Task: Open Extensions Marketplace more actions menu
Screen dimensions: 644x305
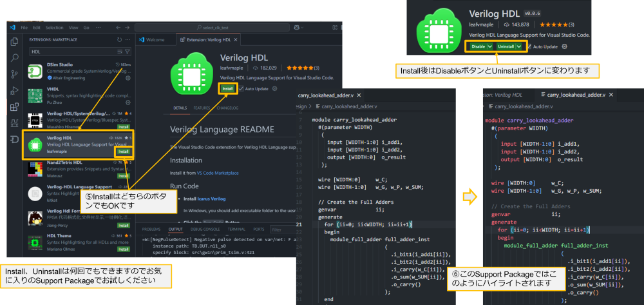Action: tap(128, 40)
